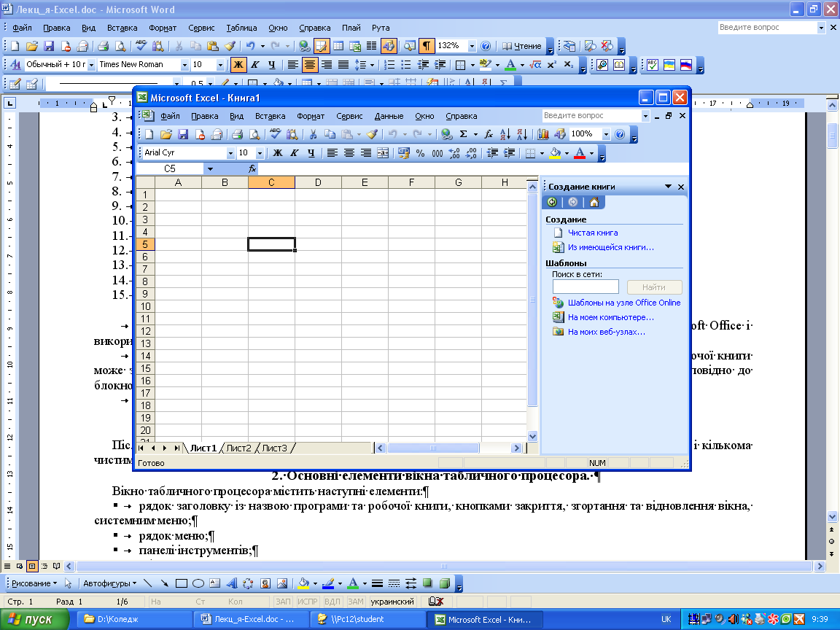Screen dimensions: 840x630
Task: Open Word Таблица menu
Action: coord(241,28)
